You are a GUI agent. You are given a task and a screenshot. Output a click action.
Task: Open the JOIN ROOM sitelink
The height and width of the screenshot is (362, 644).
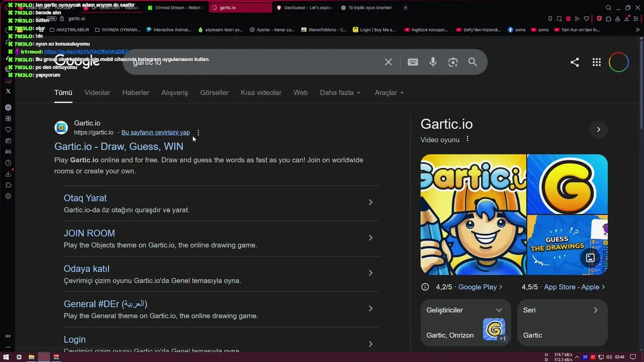[89, 233]
